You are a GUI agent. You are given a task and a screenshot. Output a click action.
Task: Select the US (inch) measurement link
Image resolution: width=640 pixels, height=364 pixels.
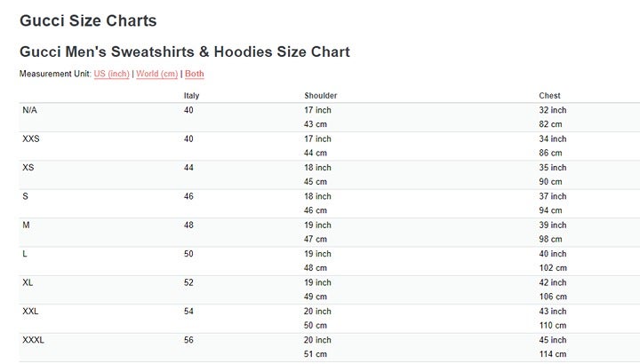[x=111, y=74]
